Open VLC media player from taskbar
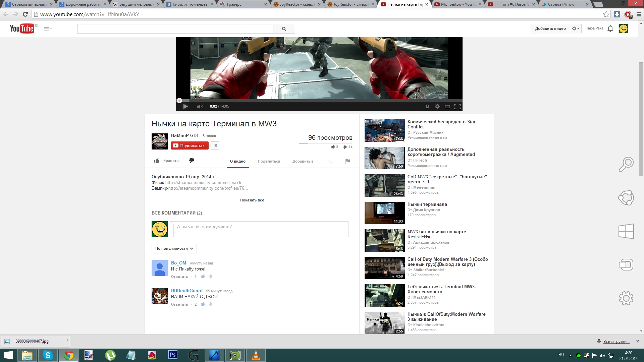The height and width of the screenshot is (362, 644). point(256,355)
